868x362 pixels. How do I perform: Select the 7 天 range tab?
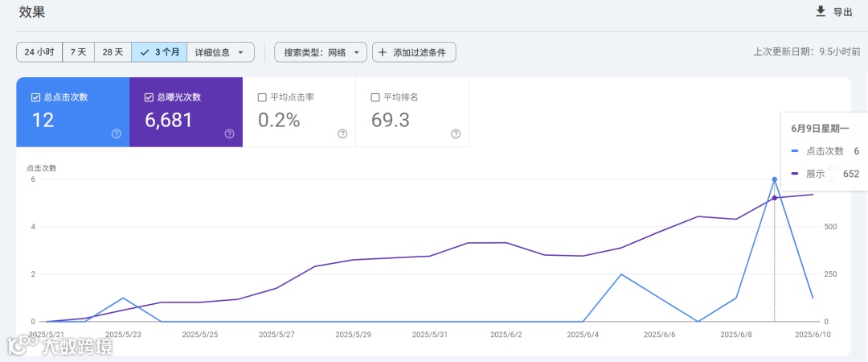(79, 52)
